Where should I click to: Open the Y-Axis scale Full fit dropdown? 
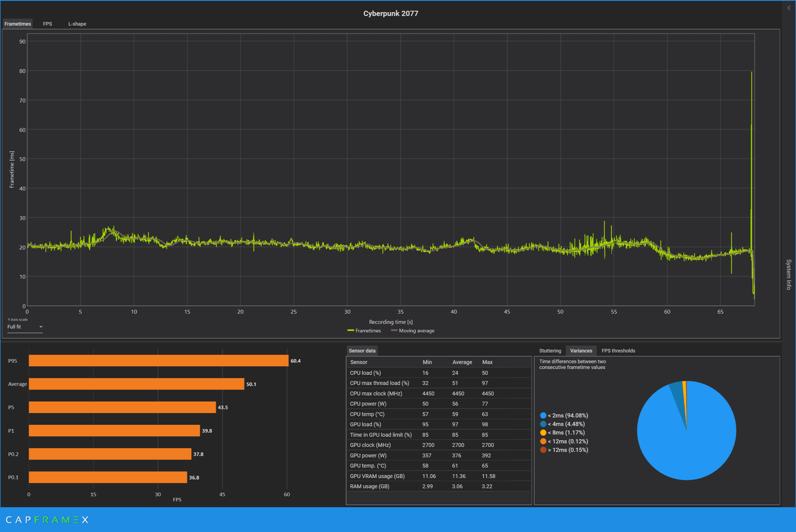click(x=25, y=327)
